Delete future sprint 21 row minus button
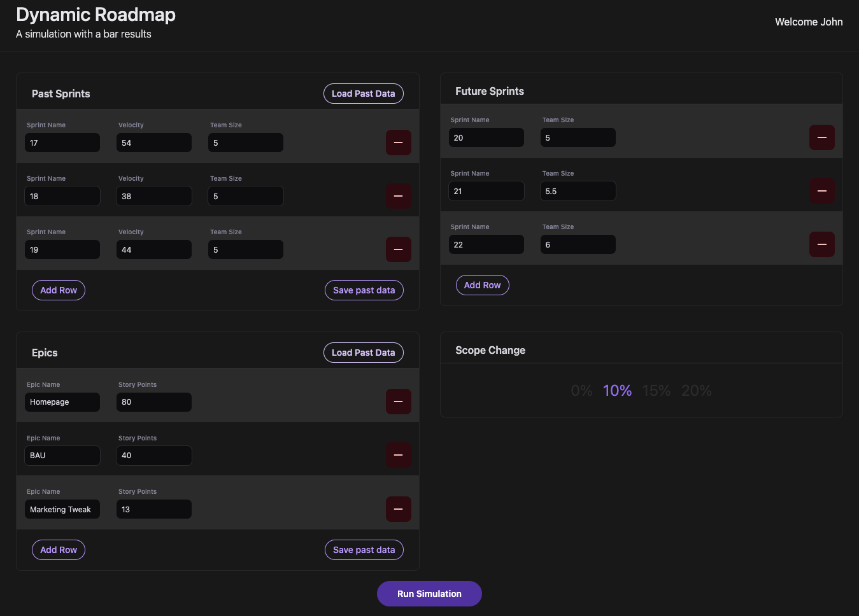 pyautogui.click(x=821, y=191)
